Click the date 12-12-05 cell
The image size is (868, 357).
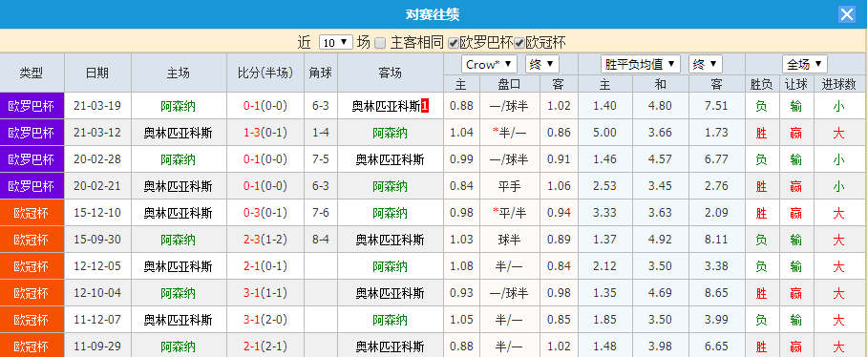point(97,266)
